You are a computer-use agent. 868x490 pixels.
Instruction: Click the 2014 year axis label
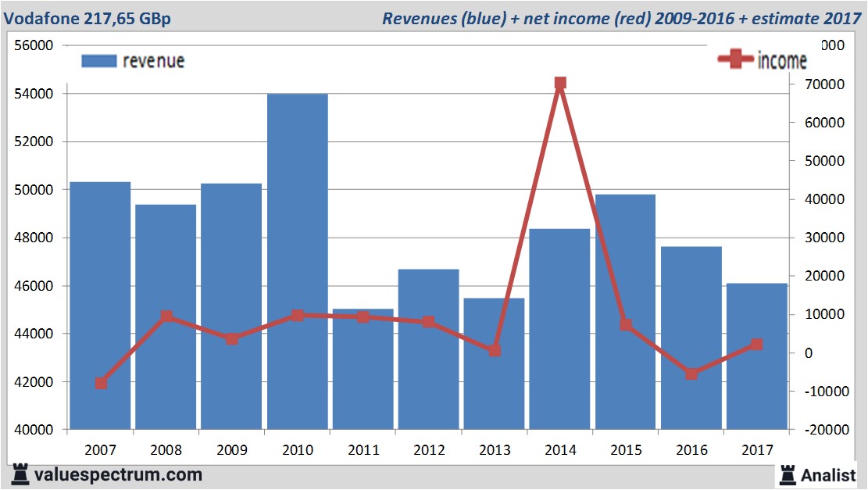(560, 449)
